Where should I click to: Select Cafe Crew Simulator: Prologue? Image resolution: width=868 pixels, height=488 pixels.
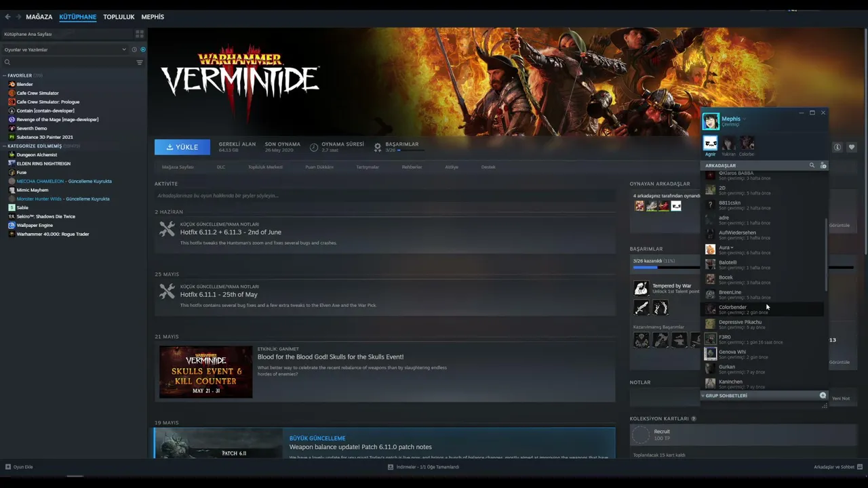pyautogui.click(x=47, y=102)
